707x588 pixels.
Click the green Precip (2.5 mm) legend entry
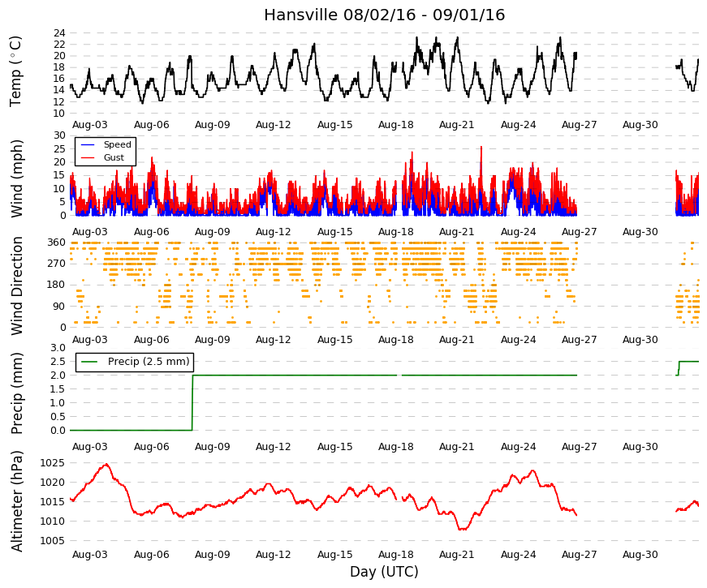(135, 362)
